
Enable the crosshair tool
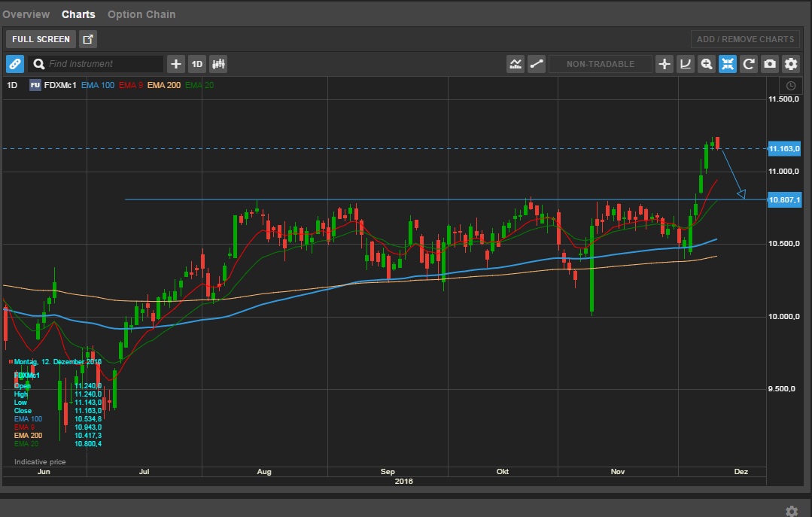coord(665,64)
